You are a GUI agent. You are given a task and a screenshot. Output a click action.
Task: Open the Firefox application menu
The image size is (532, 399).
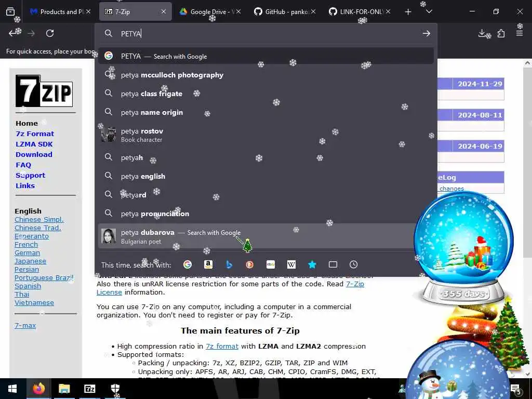pyautogui.click(x=520, y=33)
